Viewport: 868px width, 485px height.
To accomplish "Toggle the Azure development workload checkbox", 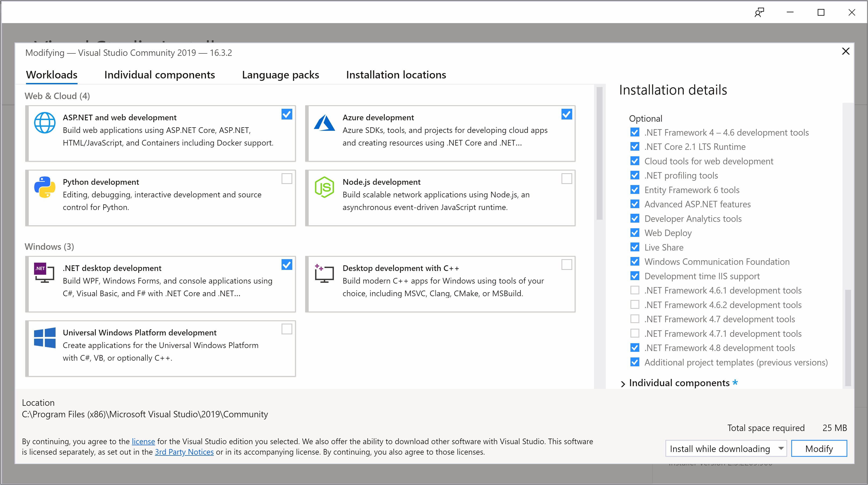I will coord(566,114).
